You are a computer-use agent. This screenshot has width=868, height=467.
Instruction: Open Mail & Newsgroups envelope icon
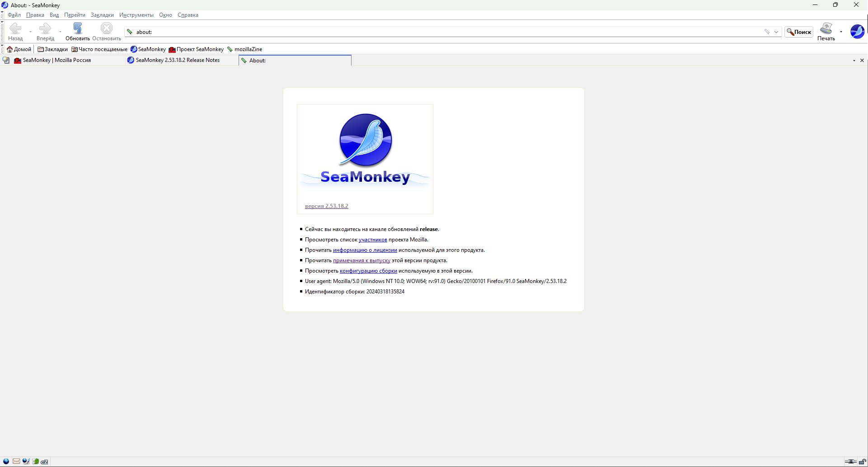[x=16, y=462]
